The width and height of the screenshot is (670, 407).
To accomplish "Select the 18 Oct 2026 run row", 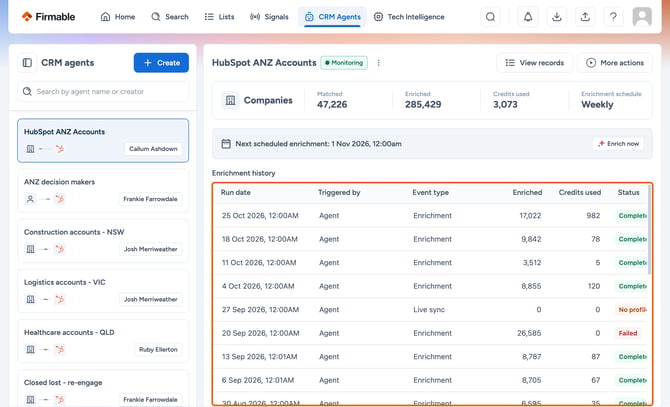I will click(432, 239).
